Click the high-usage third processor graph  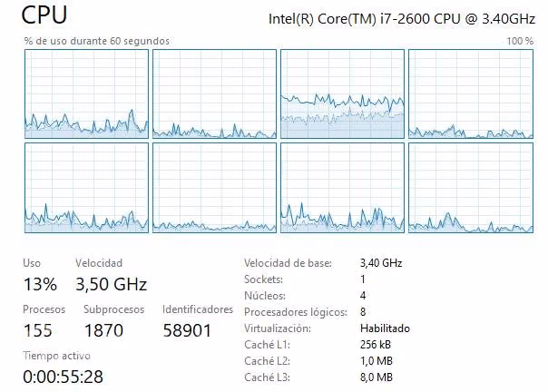click(343, 93)
